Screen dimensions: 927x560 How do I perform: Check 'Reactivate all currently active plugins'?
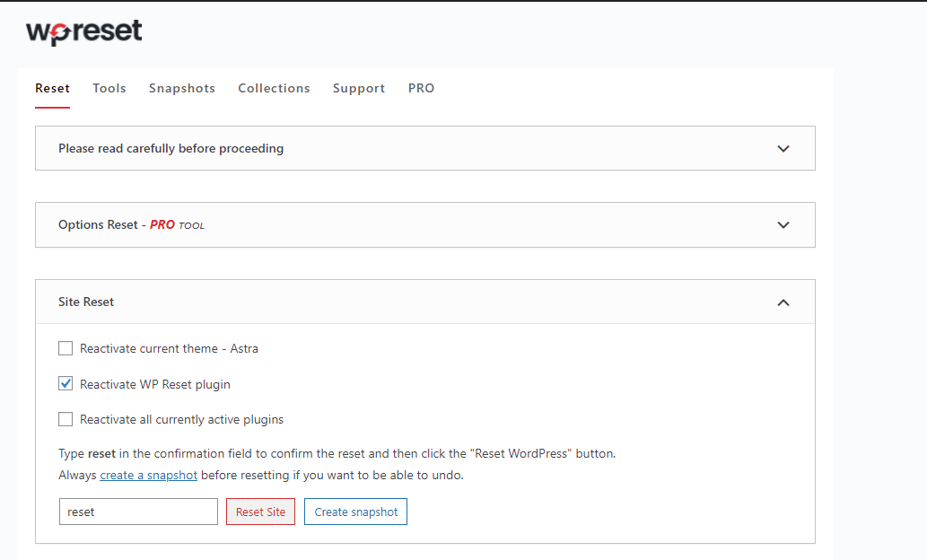[66, 419]
